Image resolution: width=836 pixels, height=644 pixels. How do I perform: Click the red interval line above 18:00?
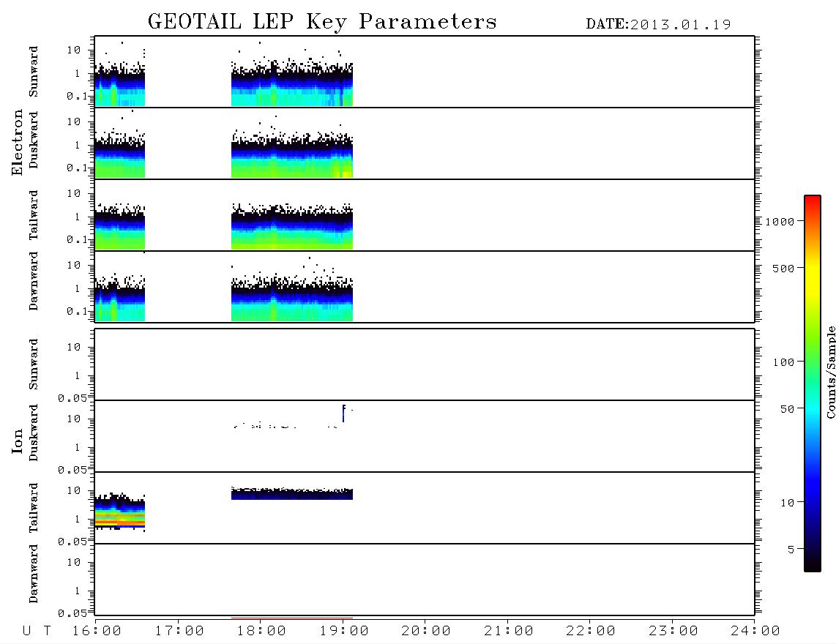tap(291, 618)
